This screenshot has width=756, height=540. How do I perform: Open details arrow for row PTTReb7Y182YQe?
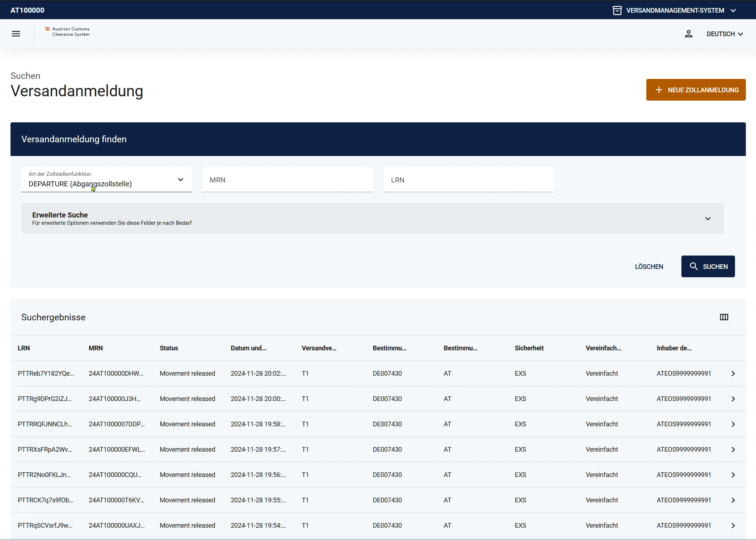click(733, 374)
